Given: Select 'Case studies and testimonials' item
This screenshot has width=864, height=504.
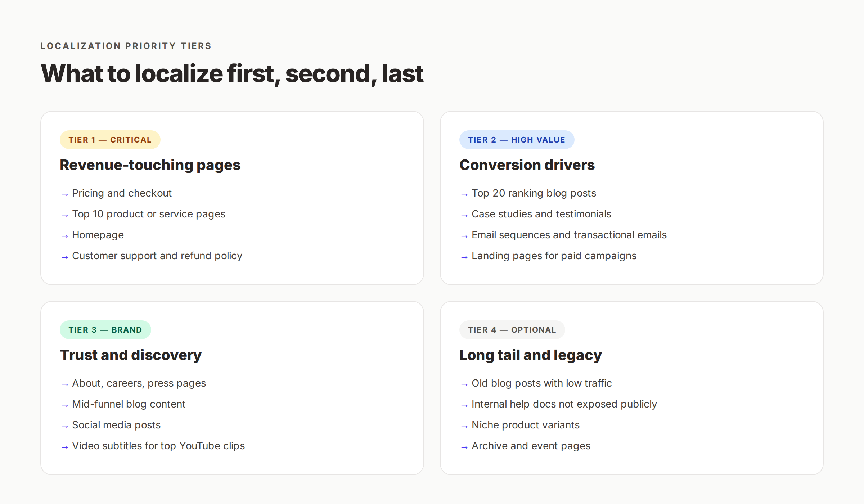Looking at the screenshot, I should (x=541, y=214).
